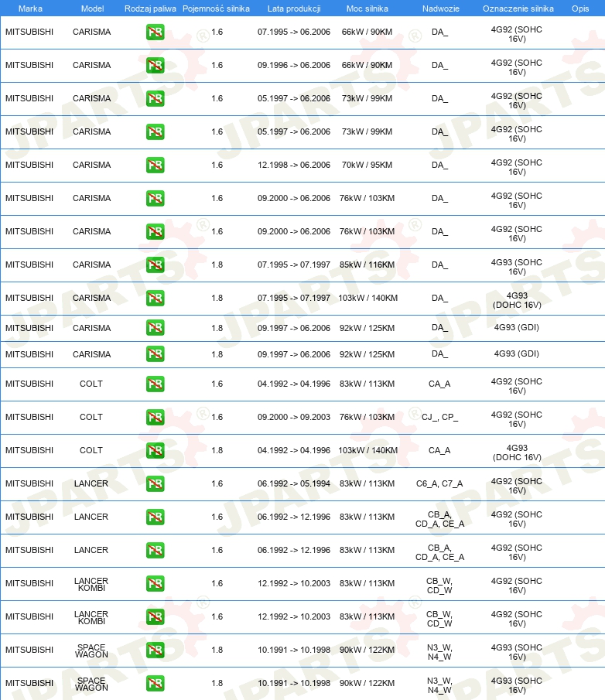Click 103kW / 140KM in the Colt row
The width and height of the screenshot is (605, 700).
pos(368,450)
